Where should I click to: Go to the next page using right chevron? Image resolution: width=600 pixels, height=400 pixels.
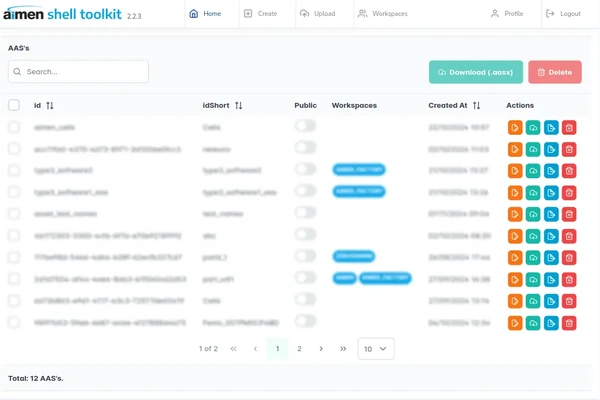tap(321, 349)
